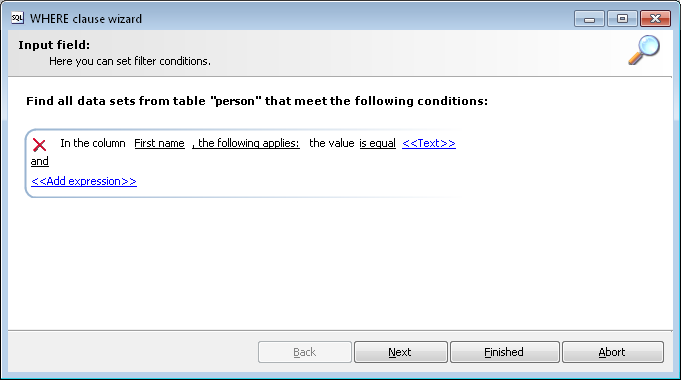Maximize the WHERE clause wizard window
The image size is (681, 380).
coord(622,19)
